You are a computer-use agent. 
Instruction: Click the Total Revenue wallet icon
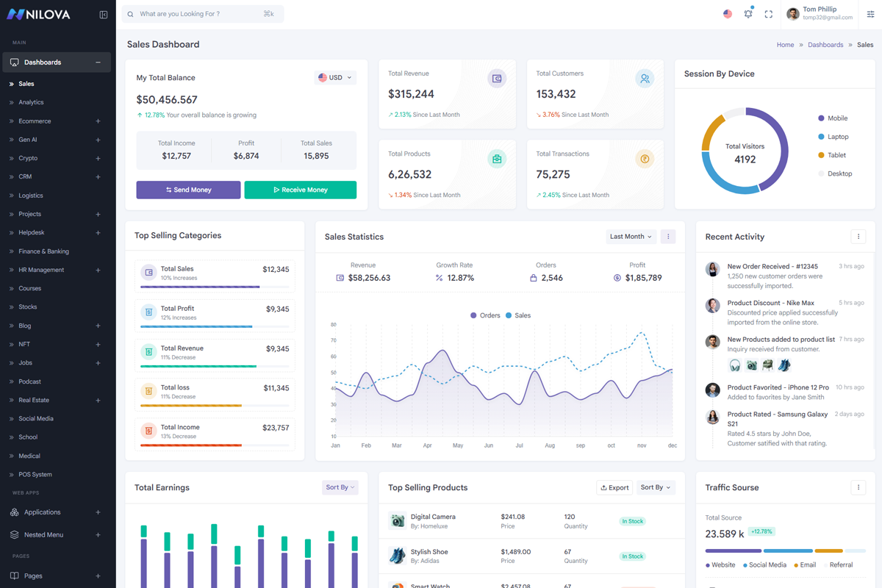497,79
